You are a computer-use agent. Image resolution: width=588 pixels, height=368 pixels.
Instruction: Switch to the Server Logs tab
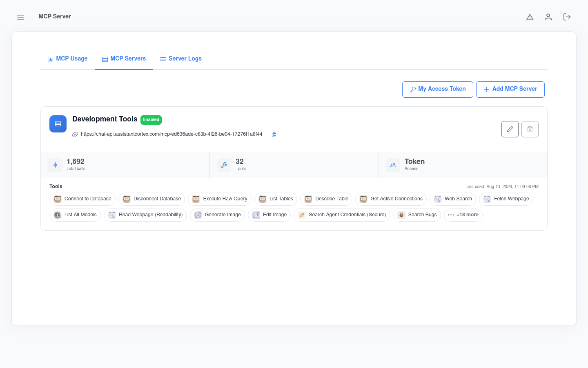tap(181, 59)
